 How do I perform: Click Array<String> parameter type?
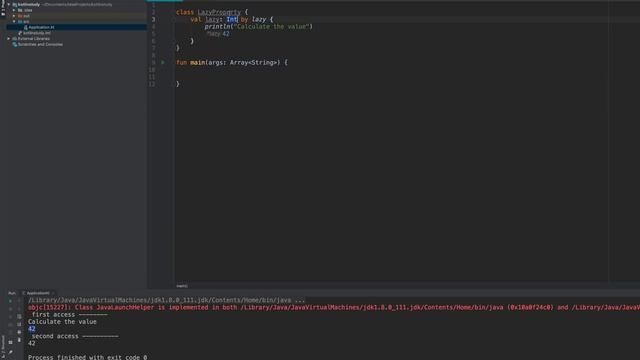coord(255,62)
